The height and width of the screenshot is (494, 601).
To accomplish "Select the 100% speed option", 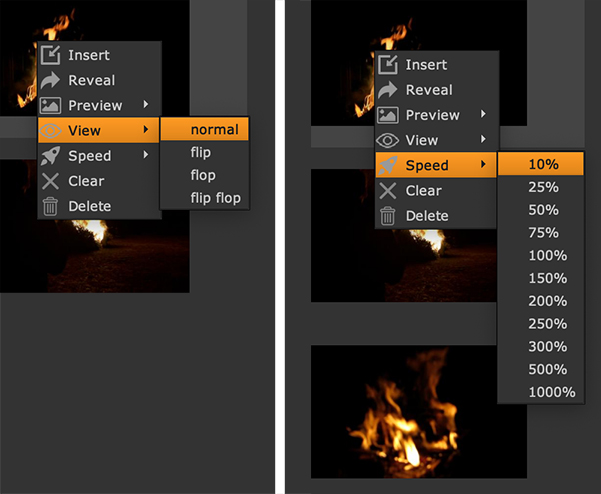I will (545, 256).
